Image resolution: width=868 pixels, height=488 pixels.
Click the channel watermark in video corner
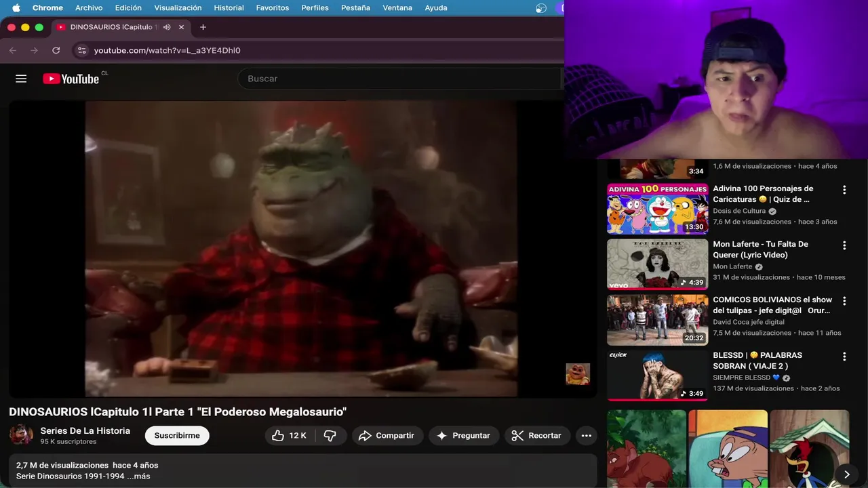point(578,374)
